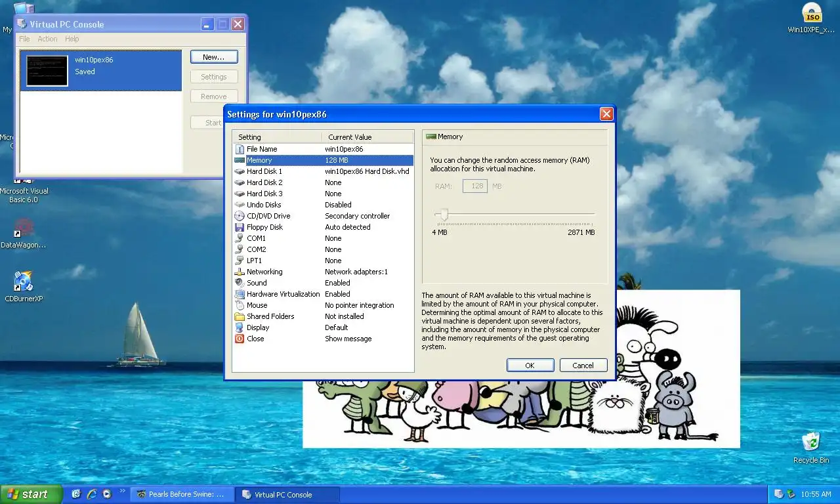This screenshot has height=504, width=840.
Task: Open the Windows start menu
Action: pyautogui.click(x=31, y=494)
